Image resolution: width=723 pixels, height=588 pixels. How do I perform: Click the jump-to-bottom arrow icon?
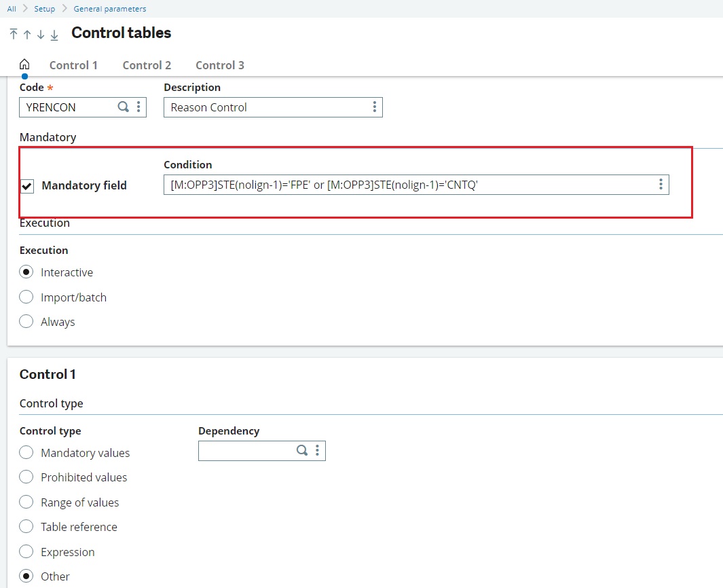pos(54,33)
